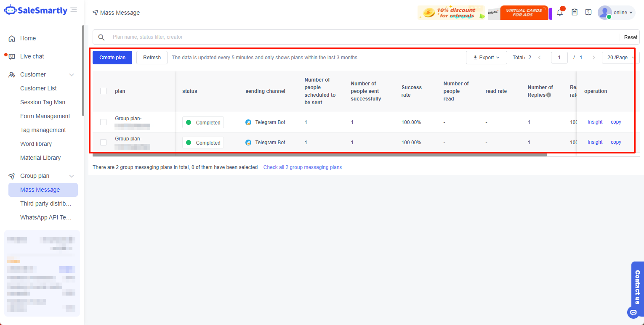
Task: Open the help question mark icon
Action: point(588,12)
